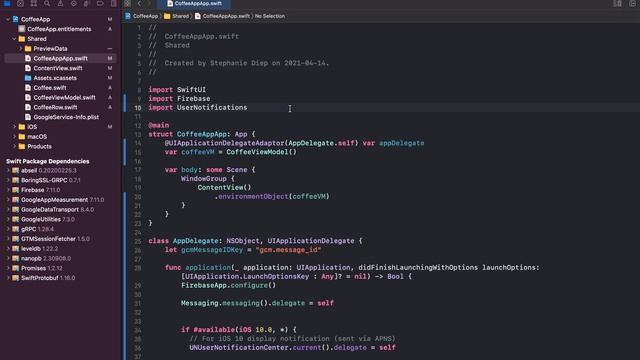The image size is (640, 360).
Task: Expand the SwiftProtobuf package
Action: 8,278
